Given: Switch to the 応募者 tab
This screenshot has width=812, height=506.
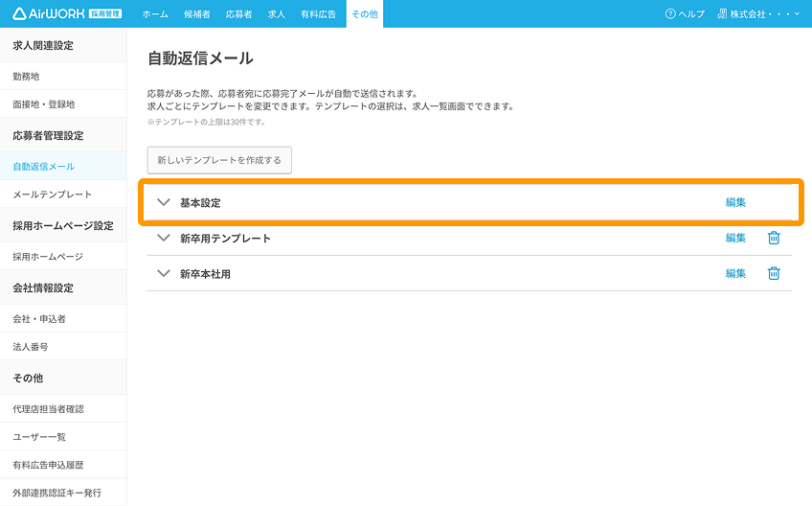Looking at the screenshot, I should 238,14.
